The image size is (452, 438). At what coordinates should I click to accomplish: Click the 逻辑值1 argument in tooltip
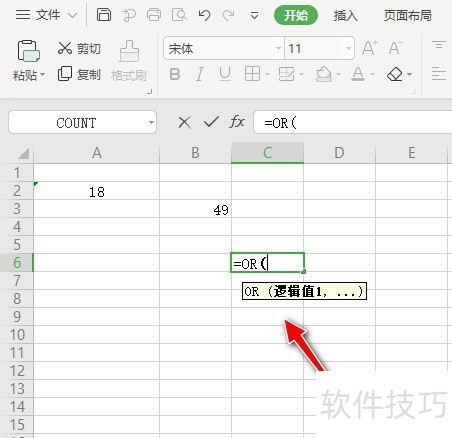[298, 291]
